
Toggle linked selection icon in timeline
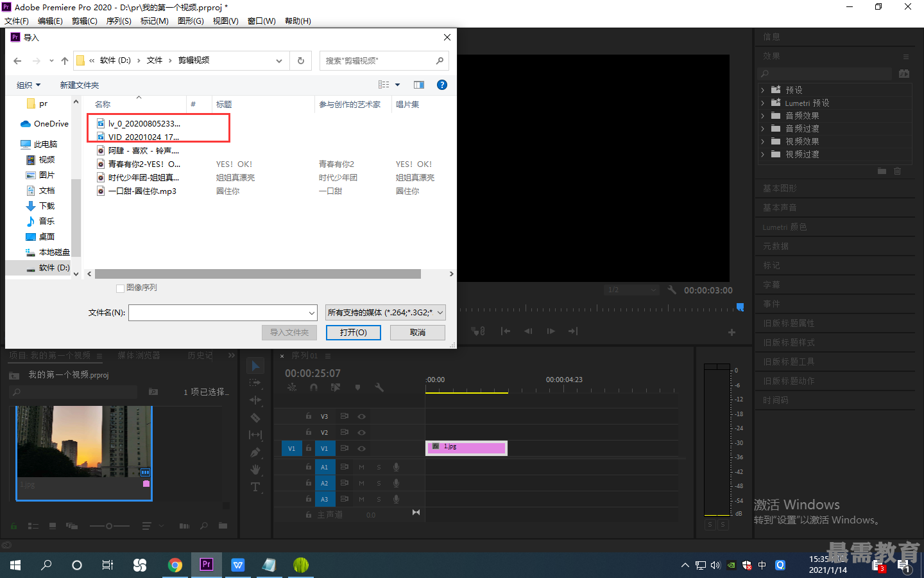[336, 387]
